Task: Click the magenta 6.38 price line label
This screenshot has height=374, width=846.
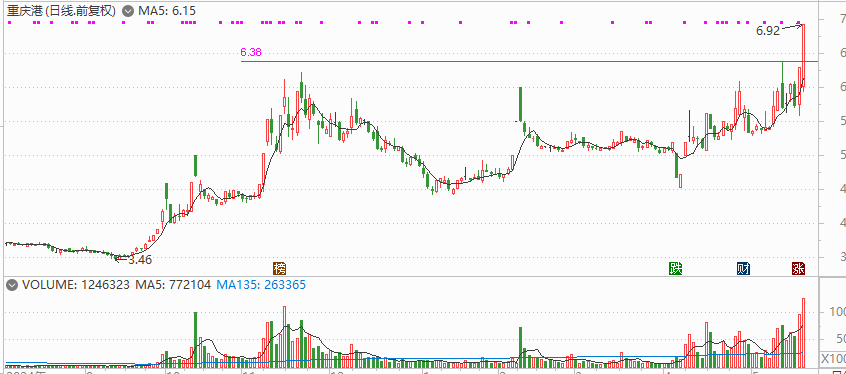Action: (251, 52)
